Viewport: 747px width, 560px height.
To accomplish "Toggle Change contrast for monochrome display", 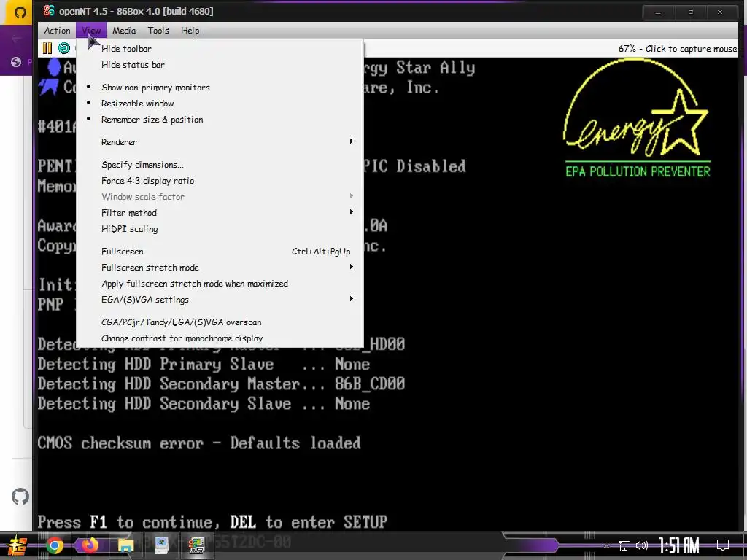I will [x=220, y=338].
